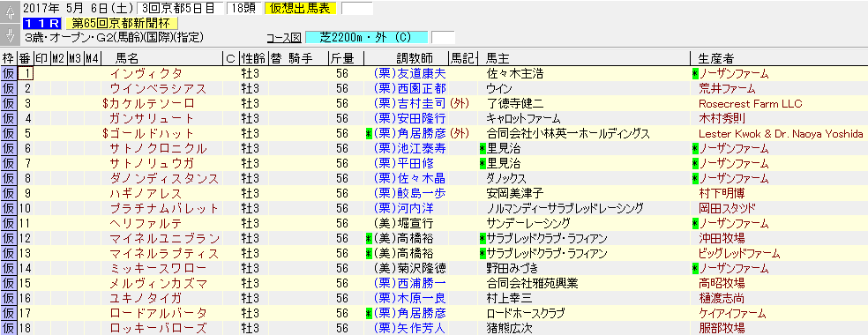Click the mark cell for メルヴィンカズマ

(x=41, y=283)
